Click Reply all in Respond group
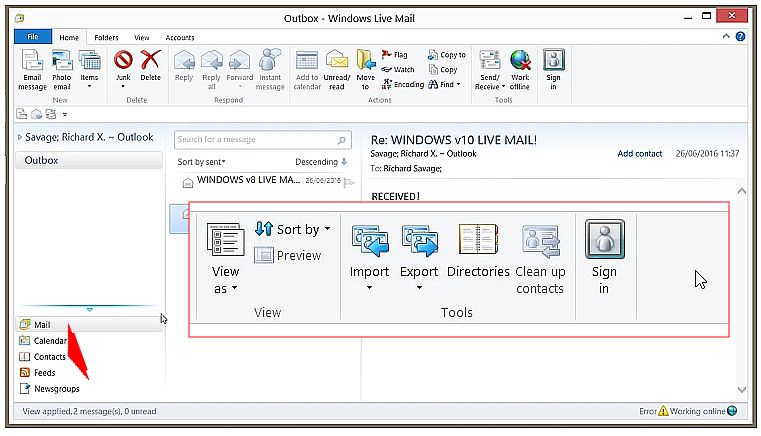Image resolution: width=761 pixels, height=436 pixels. pyautogui.click(x=212, y=70)
